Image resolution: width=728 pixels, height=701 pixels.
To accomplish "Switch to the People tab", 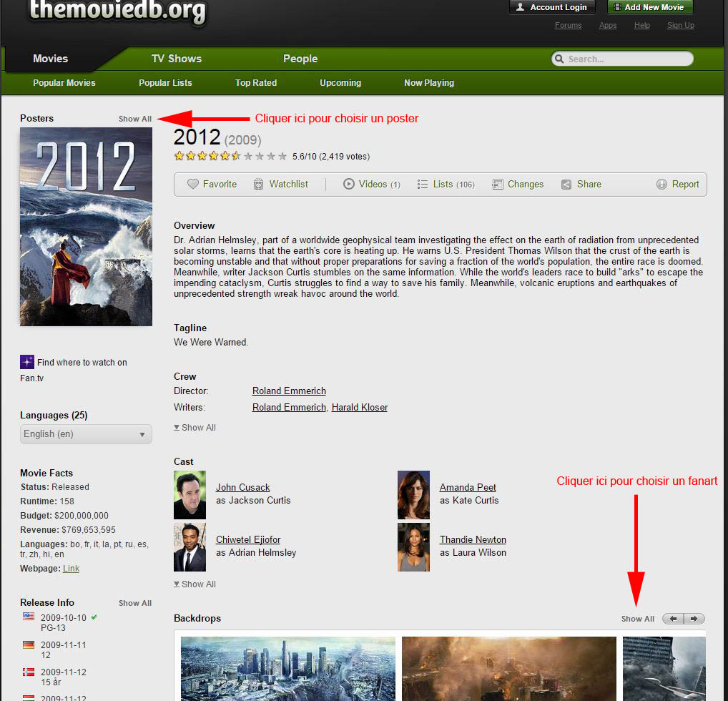I will (300, 59).
